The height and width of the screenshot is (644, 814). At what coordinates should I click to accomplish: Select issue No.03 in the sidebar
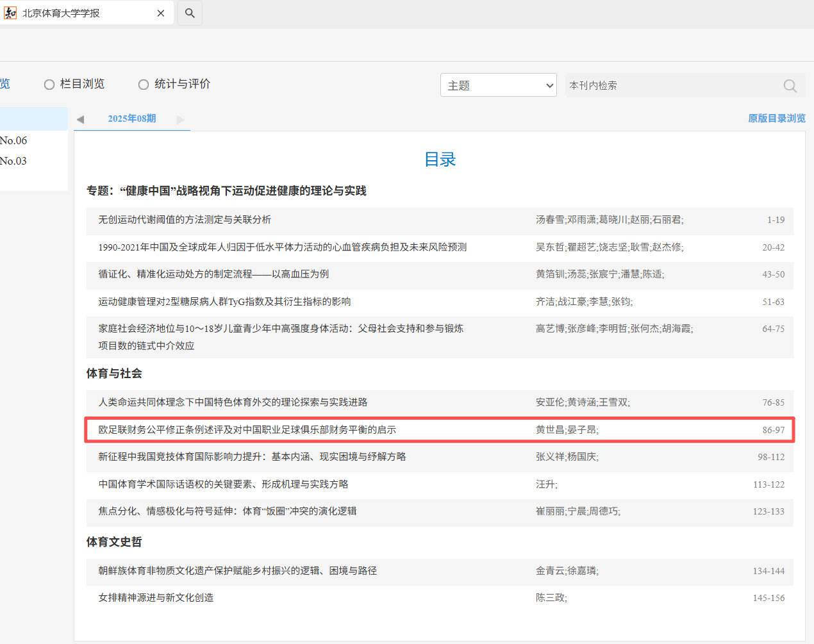pos(13,161)
